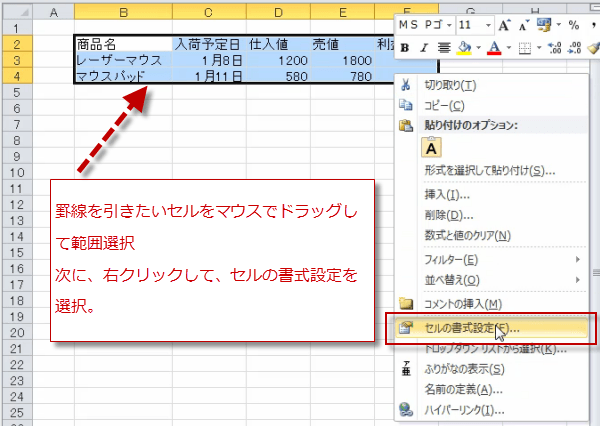
Task: Expand borders dropdown arrow
Action: (x=539, y=48)
